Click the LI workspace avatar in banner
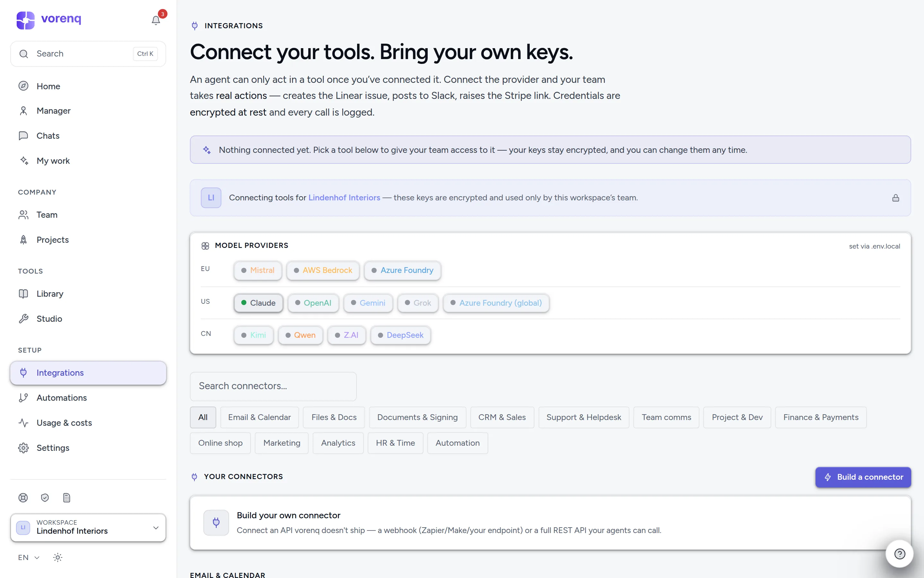The height and width of the screenshot is (578, 924). (x=211, y=197)
